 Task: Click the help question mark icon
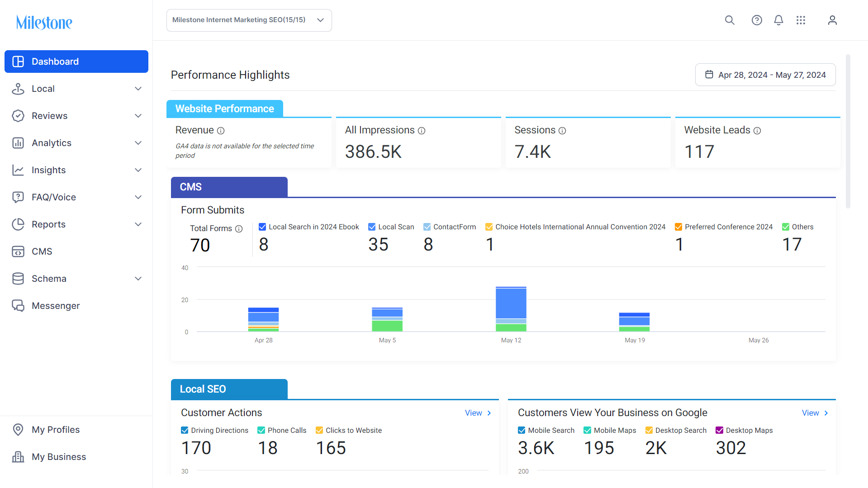click(x=757, y=20)
